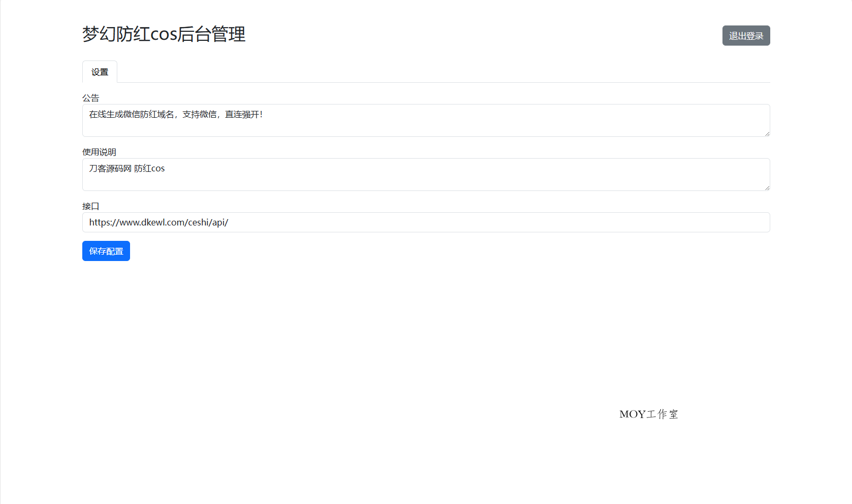
Task: Open the 设置 settings tab
Action: 99,71
